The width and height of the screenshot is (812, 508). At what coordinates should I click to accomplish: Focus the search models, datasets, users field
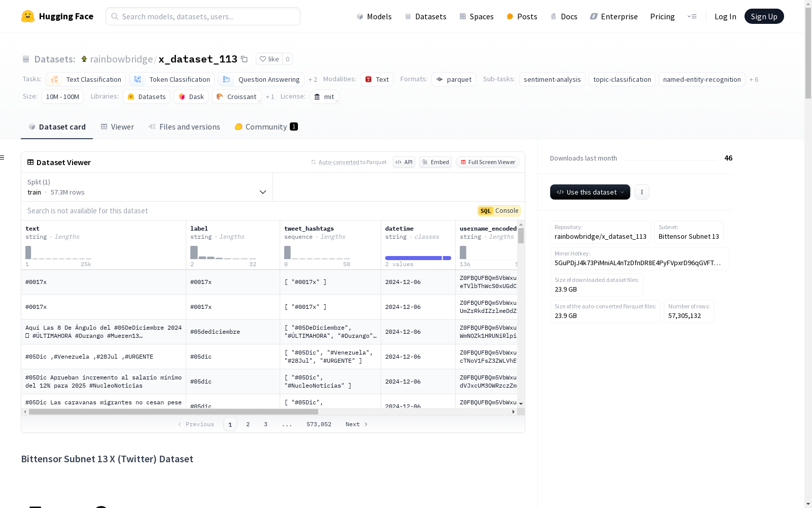click(203, 16)
